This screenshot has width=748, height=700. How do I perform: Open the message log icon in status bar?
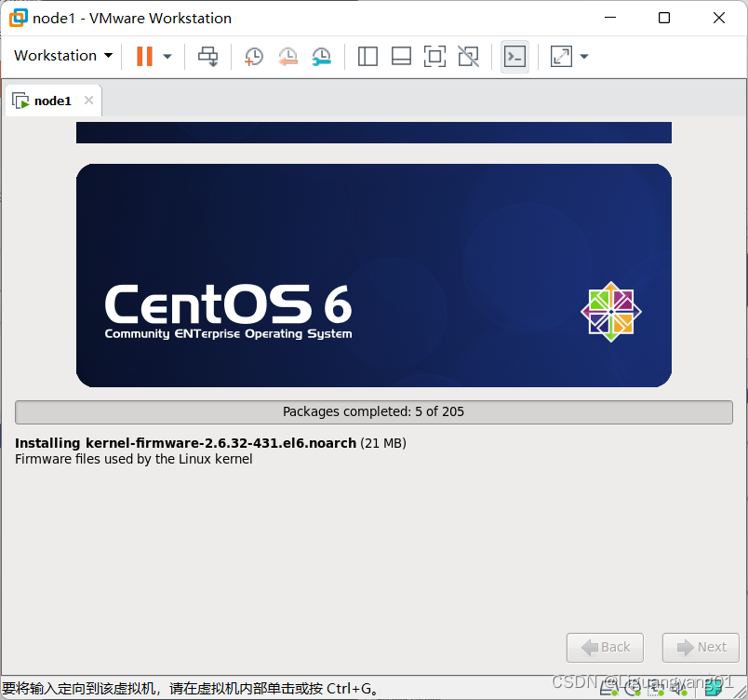point(714,688)
